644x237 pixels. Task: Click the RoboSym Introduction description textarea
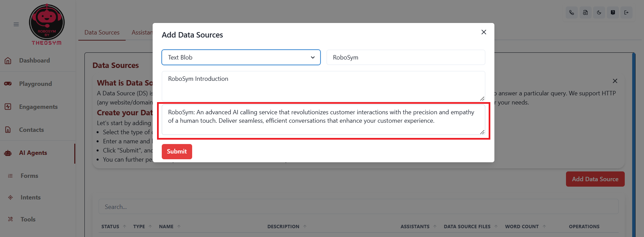point(324,86)
